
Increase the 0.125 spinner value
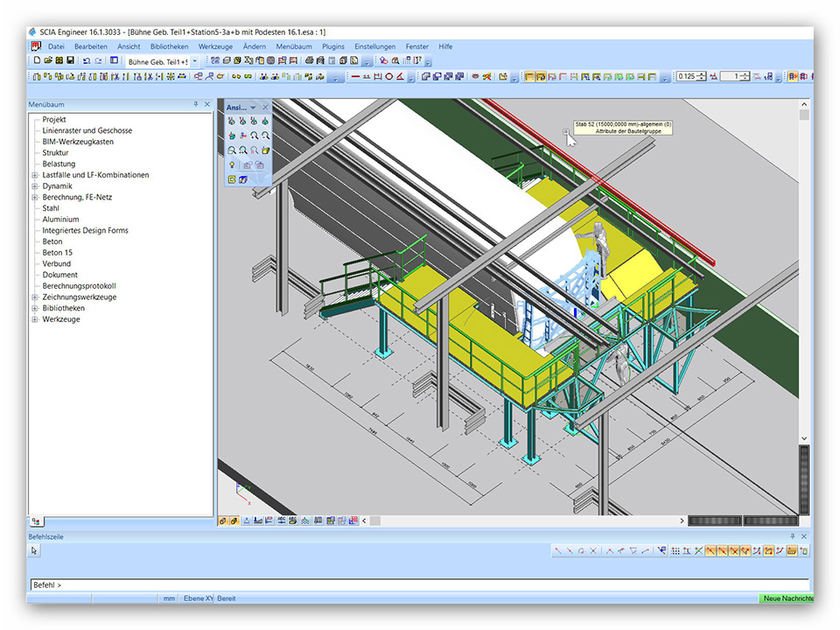[x=703, y=74]
